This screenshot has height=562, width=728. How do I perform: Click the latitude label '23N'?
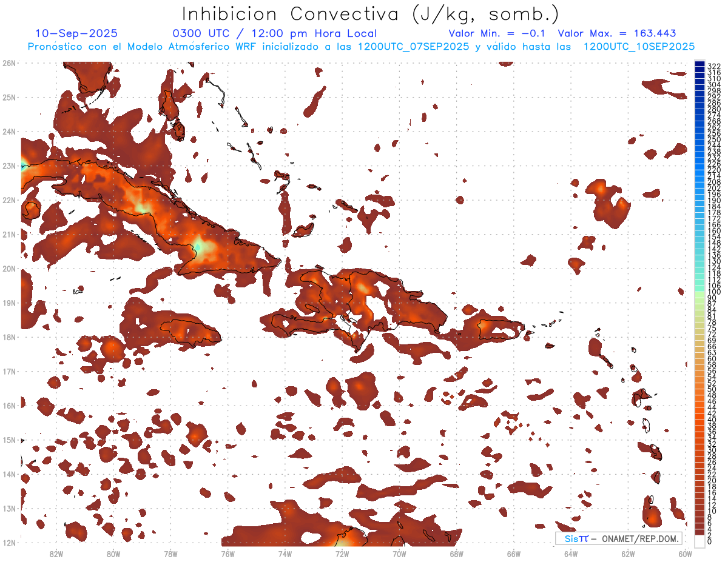pyautogui.click(x=9, y=166)
